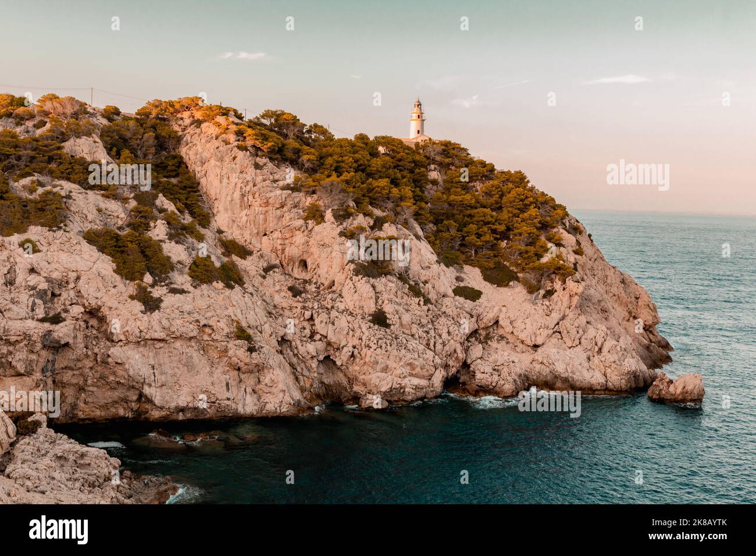Viewport: 756px width, 556px height.
Task: Click the large alamy watermark in the sky
Action: [637, 175]
